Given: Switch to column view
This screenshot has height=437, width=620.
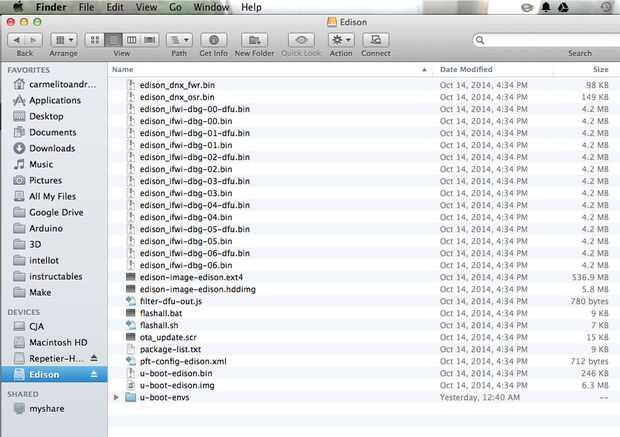Looking at the screenshot, I should [x=131, y=40].
